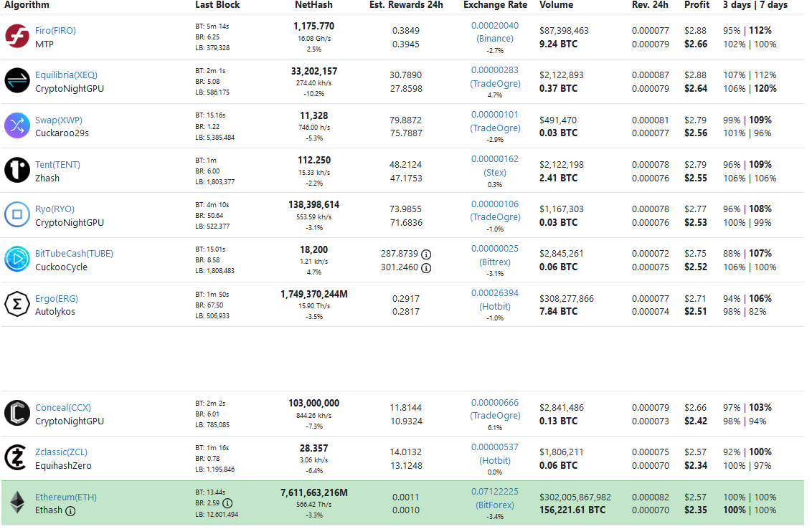Image resolution: width=812 pixels, height=529 pixels.
Task: Open Ryo rate 0.00000106 link
Action: [x=495, y=204]
